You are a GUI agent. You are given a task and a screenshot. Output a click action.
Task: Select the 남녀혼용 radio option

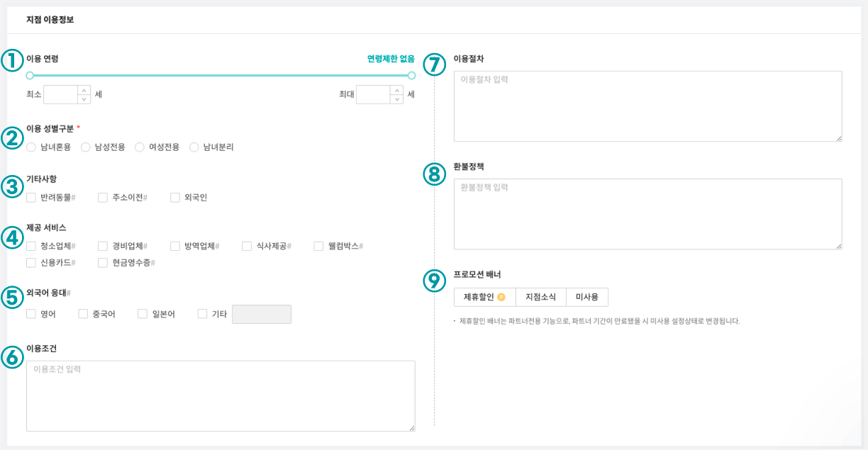pos(31,147)
